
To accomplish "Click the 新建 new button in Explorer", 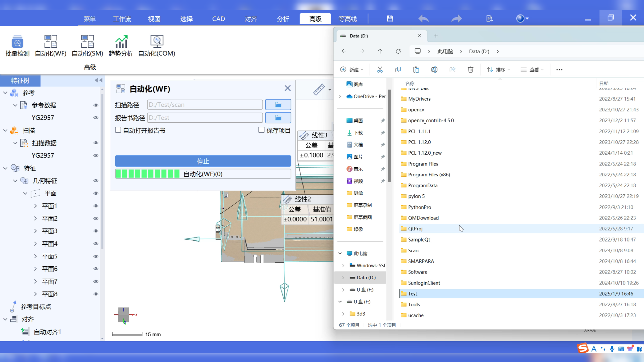I will (x=352, y=70).
